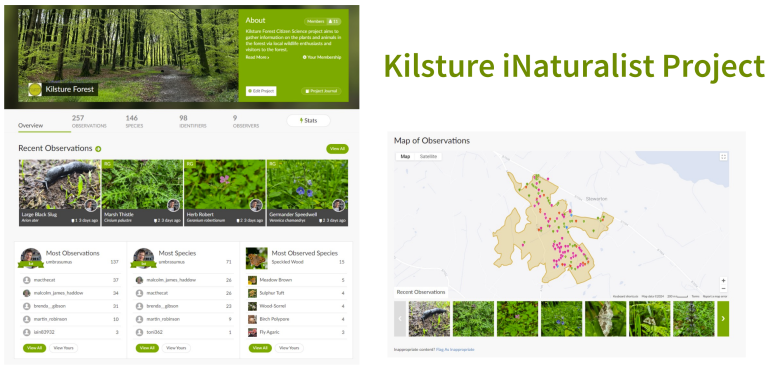This screenshot has width=768, height=370.
Task: Click user icon beside toni362
Action: click(x=139, y=332)
